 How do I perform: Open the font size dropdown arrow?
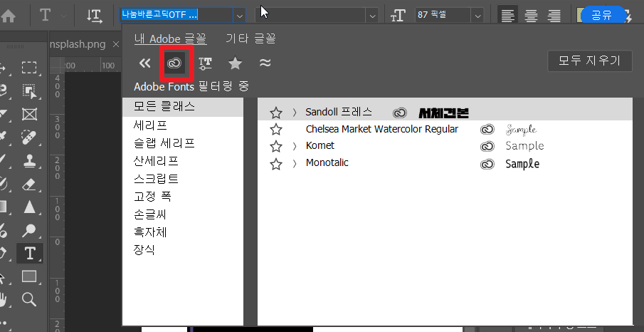(x=477, y=15)
